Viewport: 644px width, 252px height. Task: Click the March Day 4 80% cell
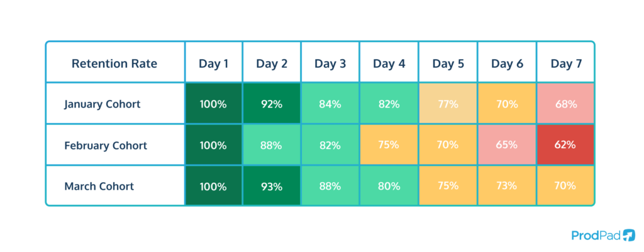[x=388, y=186]
